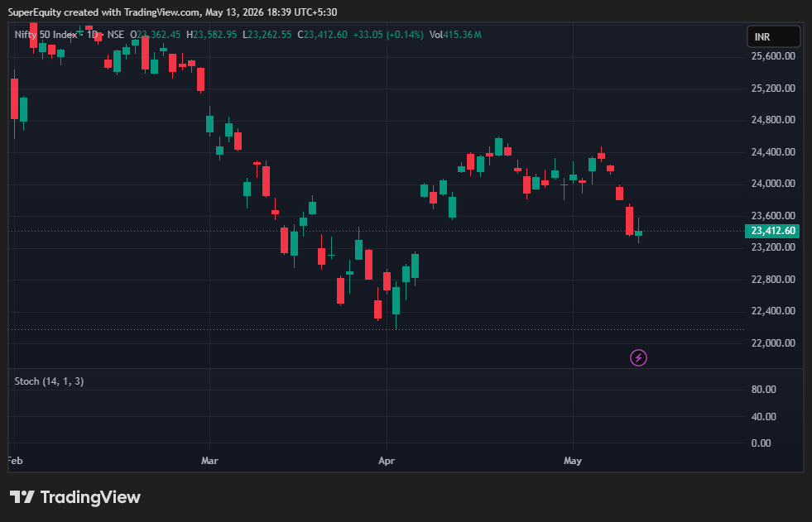Click the Apr label on the time axis
The width and height of the screenshot is (812, 522).
click(387, 461)
